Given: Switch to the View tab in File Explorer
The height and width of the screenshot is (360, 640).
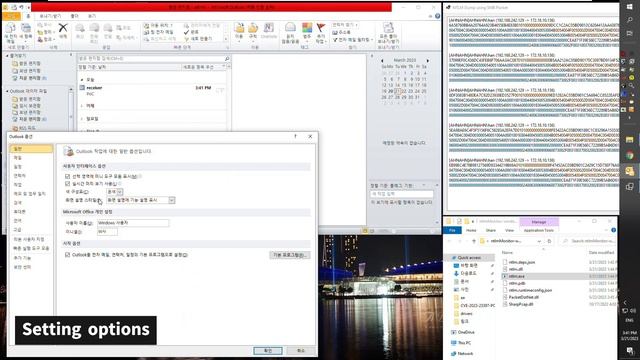Looking at the screenshot, I should [509, 230].
